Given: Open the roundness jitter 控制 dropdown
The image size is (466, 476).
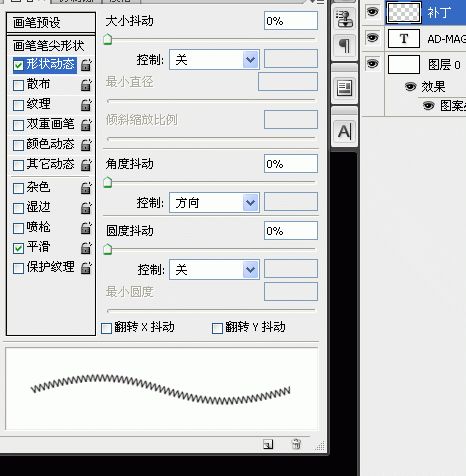Looking at the screenshot, I should (x=214, y=270).
